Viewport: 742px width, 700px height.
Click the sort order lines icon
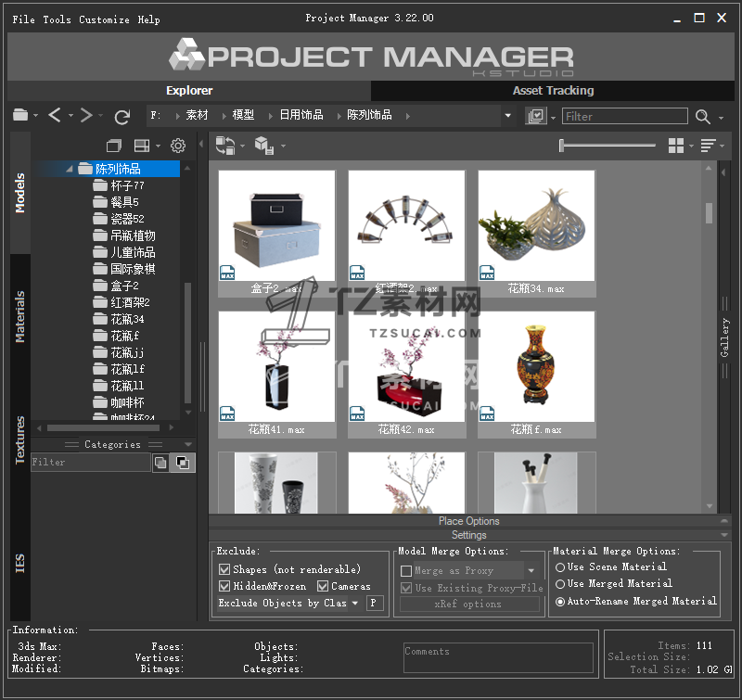point(709,146)
